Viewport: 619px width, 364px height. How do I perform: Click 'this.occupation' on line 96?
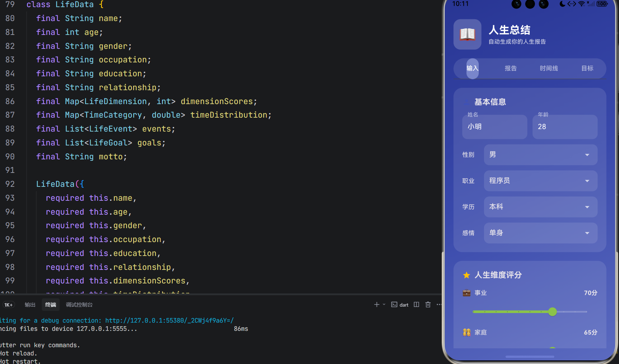pos(125,239)
